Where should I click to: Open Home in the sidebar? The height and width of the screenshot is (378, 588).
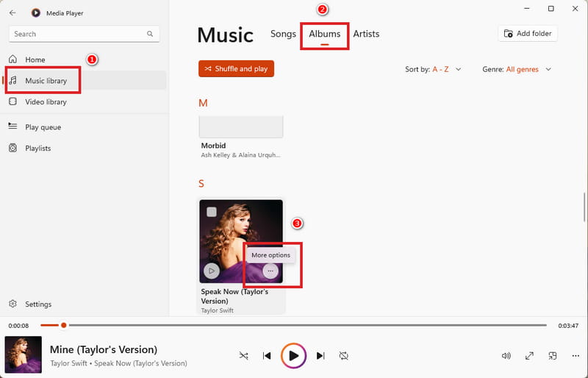click(84, 60)
